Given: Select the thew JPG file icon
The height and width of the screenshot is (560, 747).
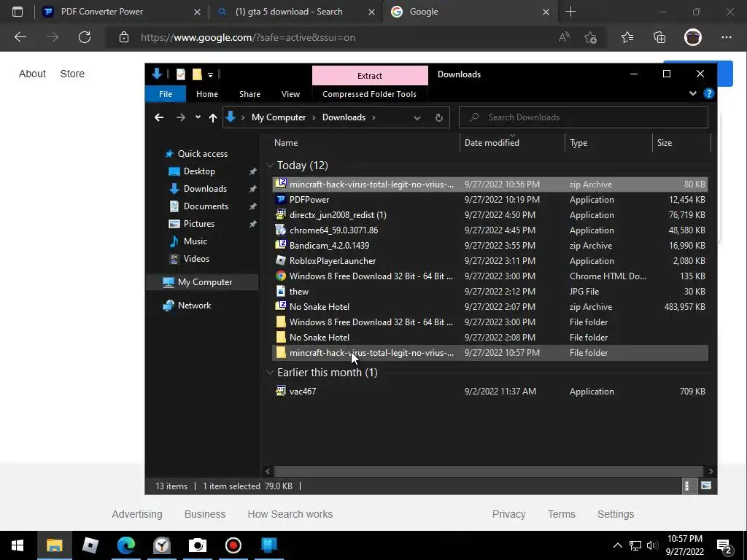Looking at the screenshot, I should (x=281, y=291).
